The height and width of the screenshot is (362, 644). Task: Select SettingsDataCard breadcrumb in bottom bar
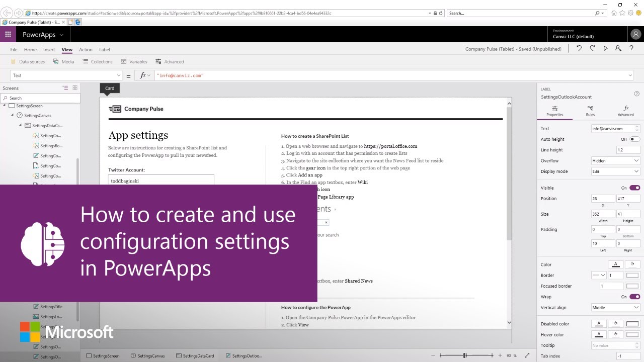coord(195,356)
